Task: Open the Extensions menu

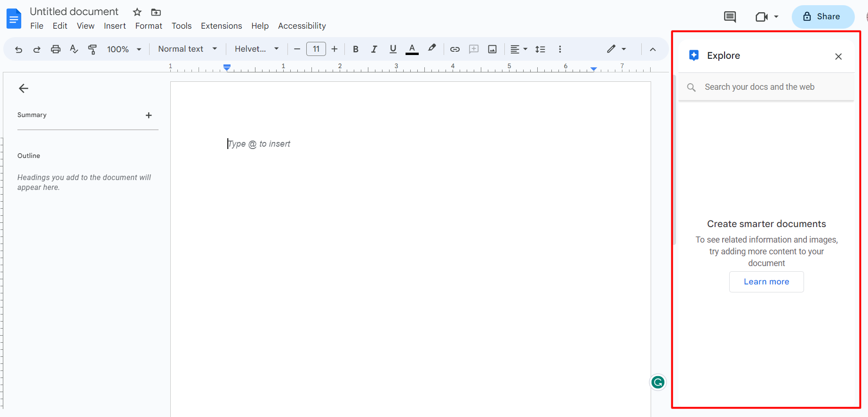Action: pos(221,26)
